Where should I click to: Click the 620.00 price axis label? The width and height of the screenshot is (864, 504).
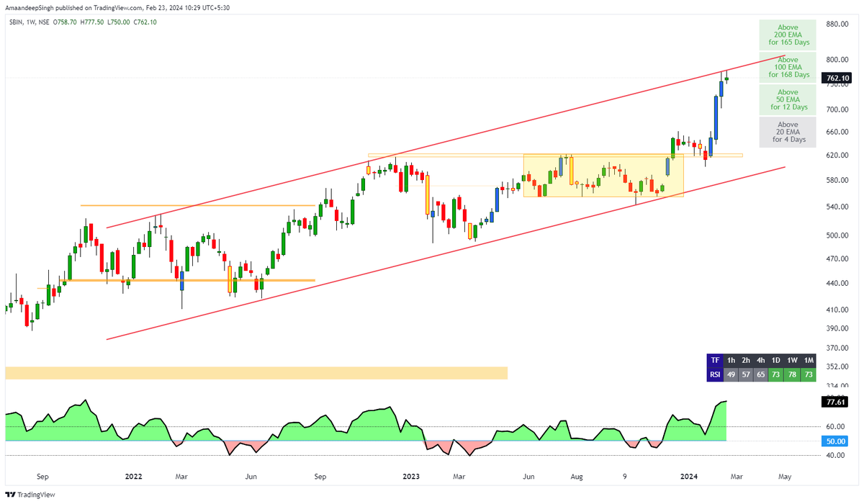coord(838,156)
